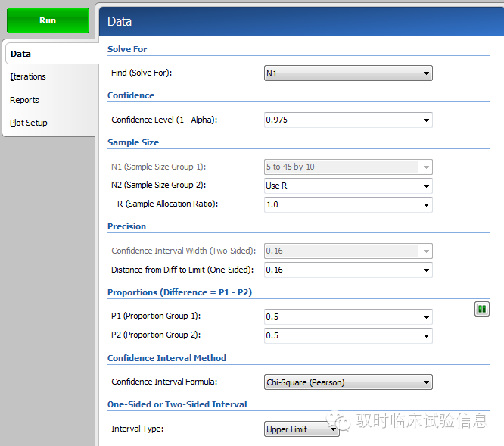Click the disabled Confidence Interval Width dropdown

pos(348,251)
